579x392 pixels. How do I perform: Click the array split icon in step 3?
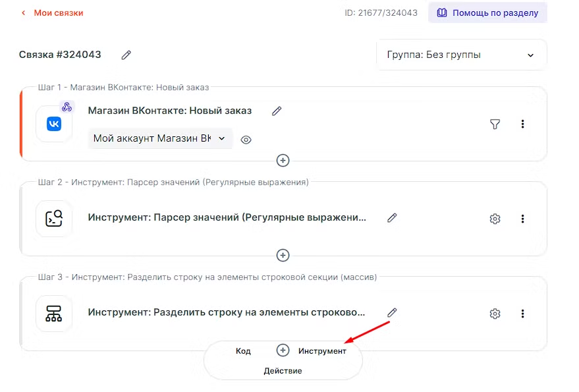pyautogui.click(x=54, y=314)
